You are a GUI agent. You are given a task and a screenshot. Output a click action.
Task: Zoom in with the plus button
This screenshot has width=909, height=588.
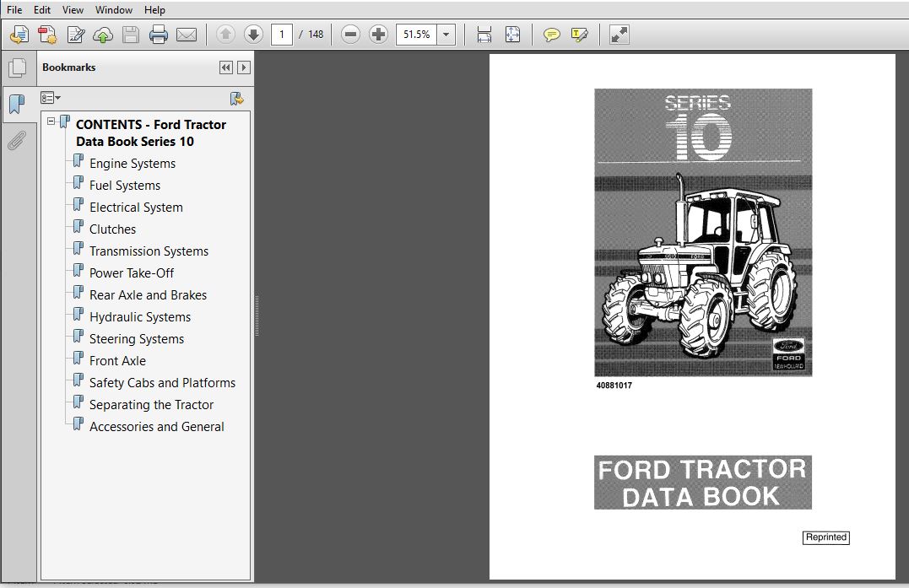pos(379,35)
